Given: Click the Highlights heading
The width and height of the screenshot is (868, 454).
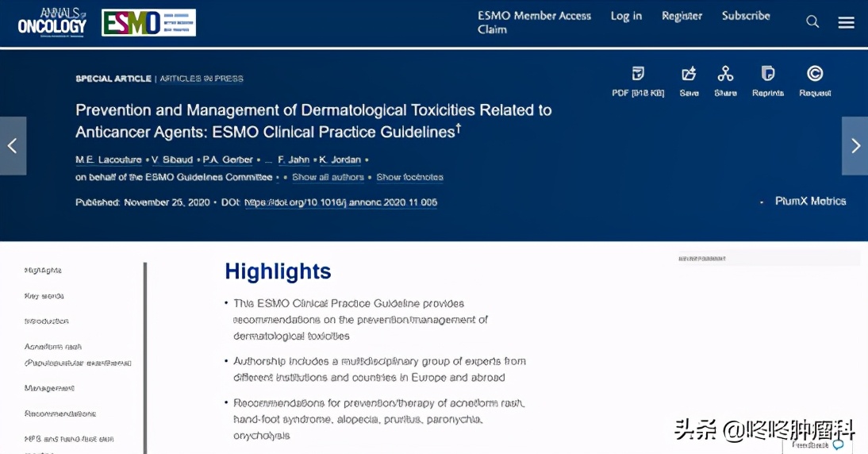Looking at the screenshot, I should pos(278,272).
